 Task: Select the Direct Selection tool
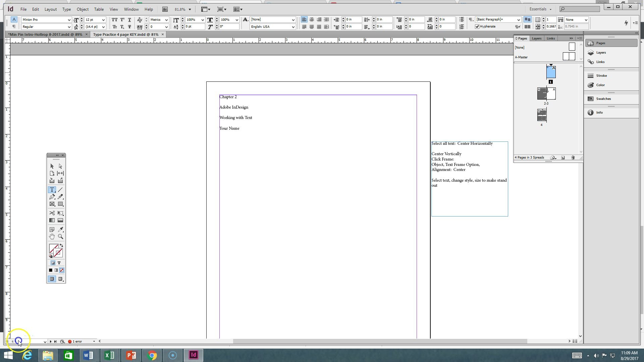pyautogui.click(x=60, y=166)
